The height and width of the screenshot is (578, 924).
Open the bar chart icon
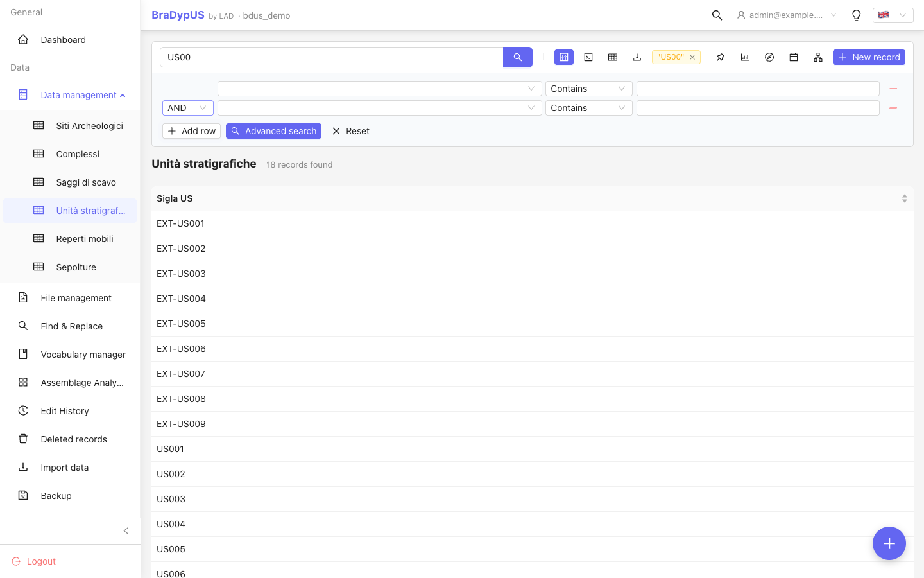pos(745,57)
